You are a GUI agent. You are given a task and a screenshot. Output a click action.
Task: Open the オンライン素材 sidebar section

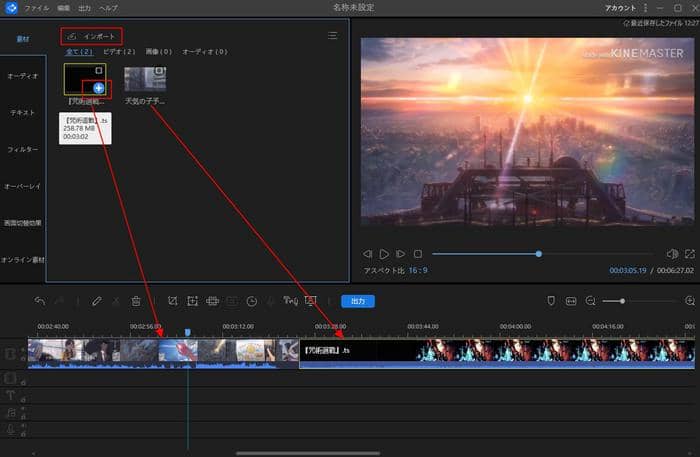[23, 260]
